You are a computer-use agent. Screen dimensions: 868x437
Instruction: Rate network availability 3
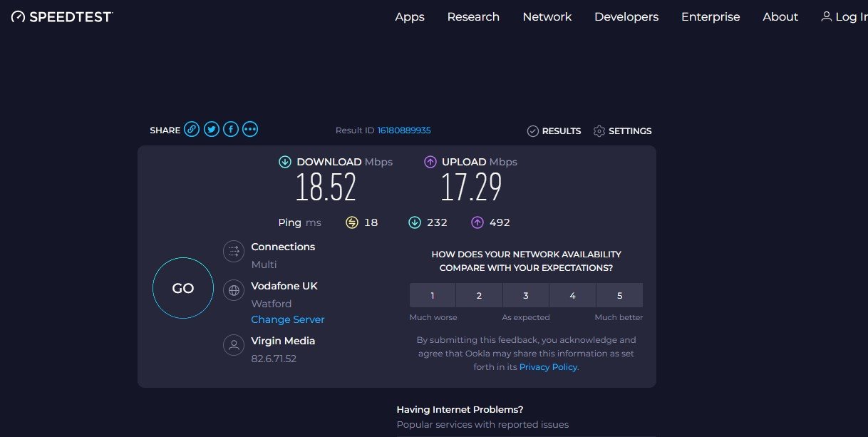526,295
